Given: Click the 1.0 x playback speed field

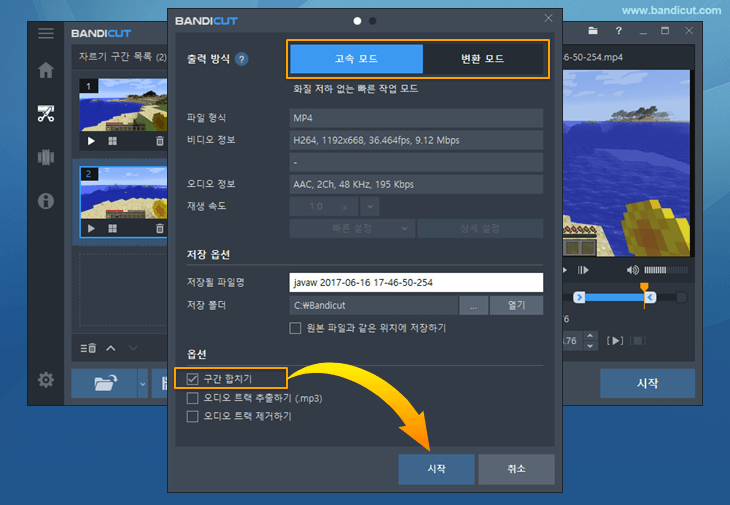Looking at the screenshot, I should click(324, 206).
